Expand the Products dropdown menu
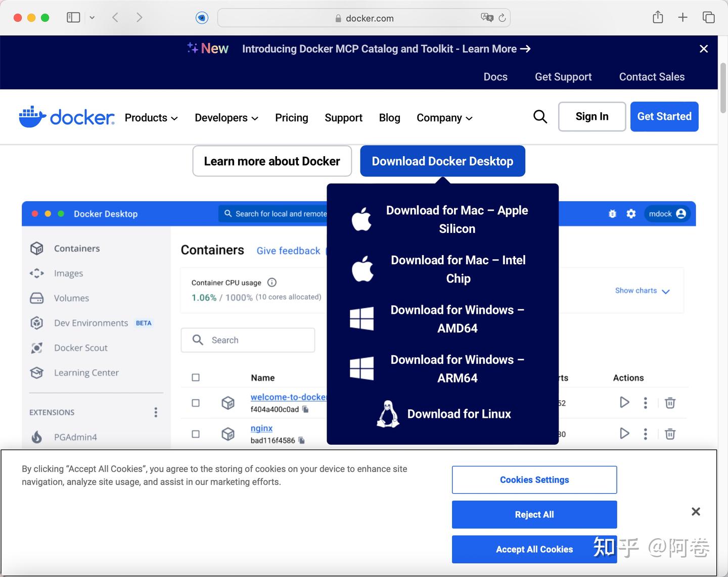728x577 pixels. [151, 118]
